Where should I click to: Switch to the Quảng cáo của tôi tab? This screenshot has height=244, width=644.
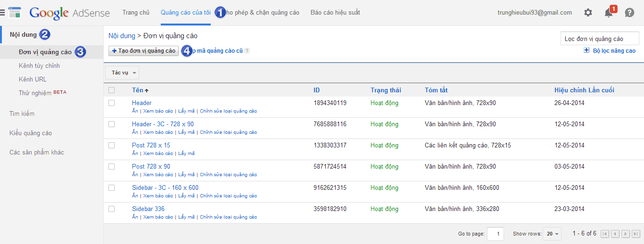tap(186, 13)
